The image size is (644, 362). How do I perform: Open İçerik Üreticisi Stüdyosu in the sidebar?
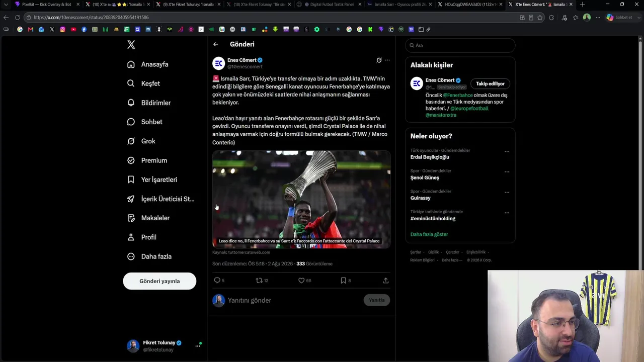tap(161, 199)
